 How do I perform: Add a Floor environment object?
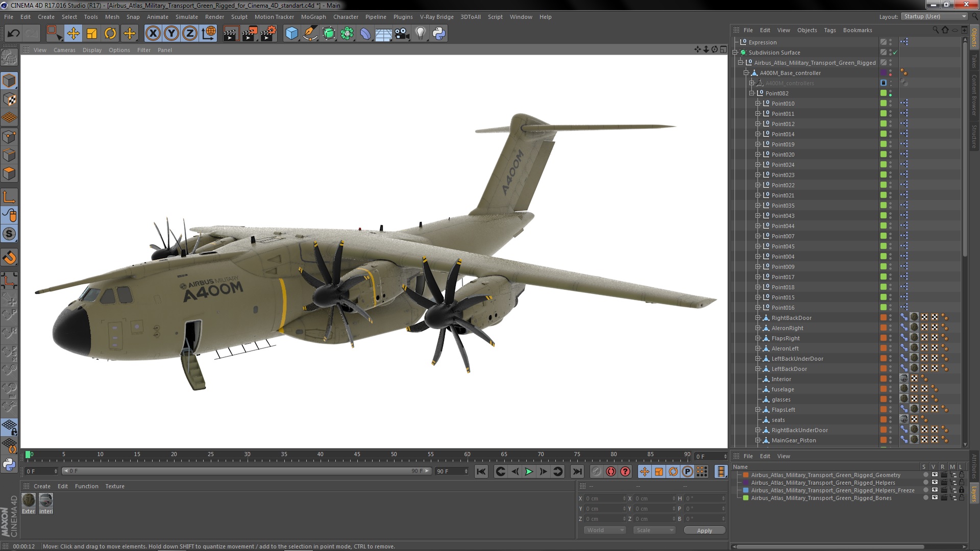[383, 34]
